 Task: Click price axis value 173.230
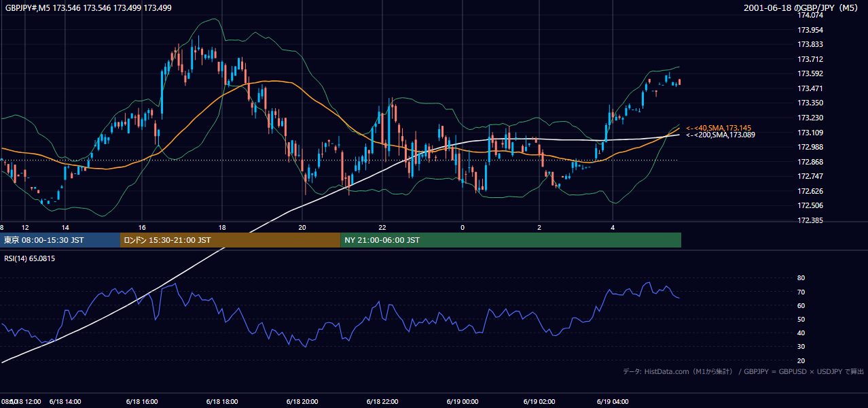(x=810, y=118)
